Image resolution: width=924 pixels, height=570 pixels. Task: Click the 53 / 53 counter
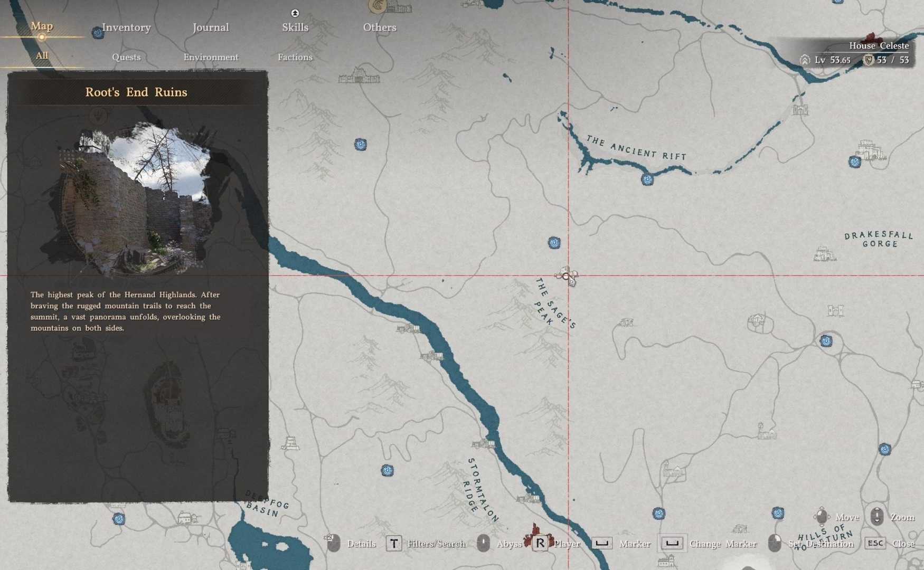(x=887, y=60)
